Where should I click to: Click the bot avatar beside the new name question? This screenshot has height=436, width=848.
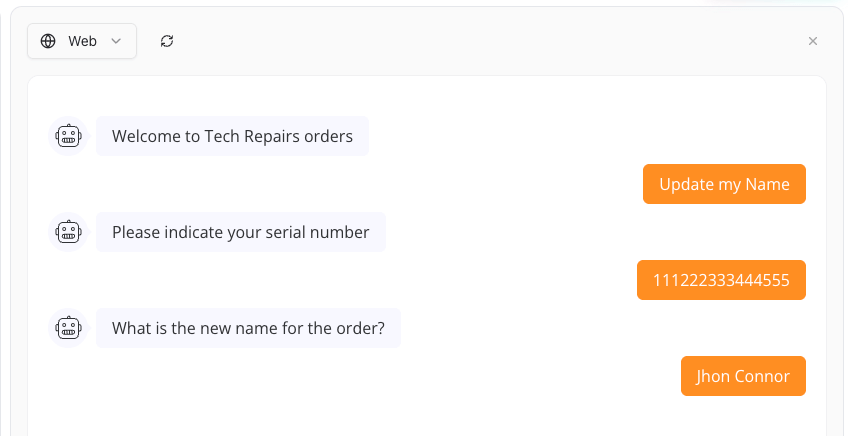[x=68, y=328]
